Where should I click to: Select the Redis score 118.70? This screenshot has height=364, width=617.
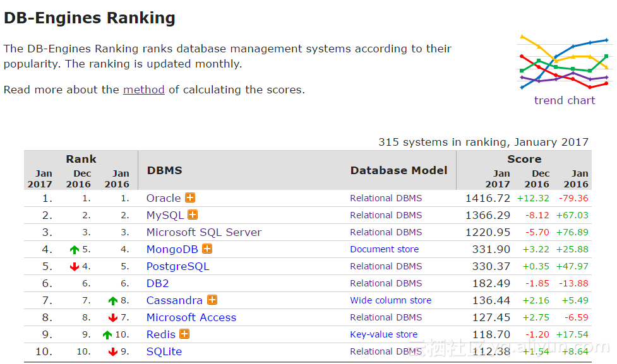coord(491,334)
